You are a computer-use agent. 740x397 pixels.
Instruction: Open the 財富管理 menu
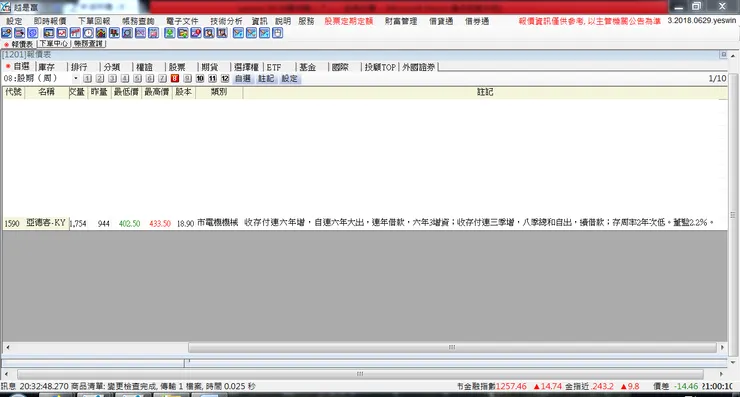click(401, 21)
